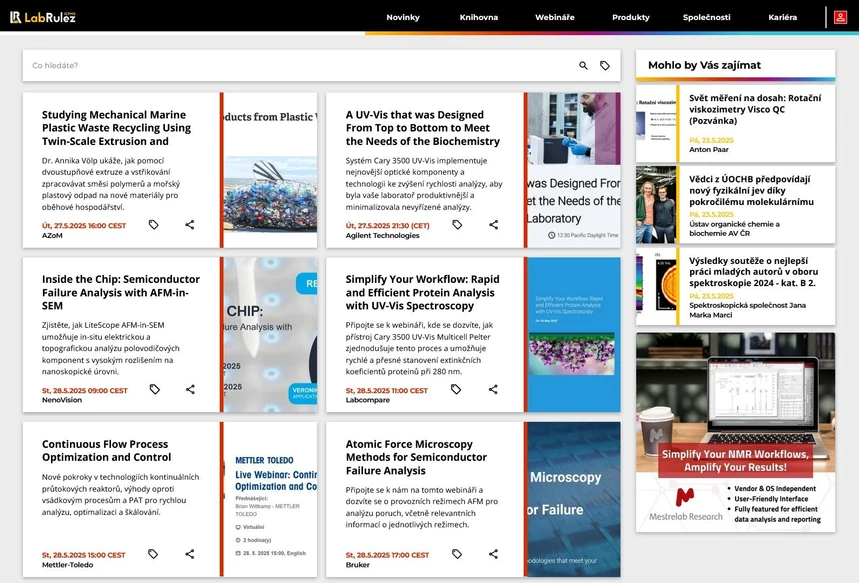
Task: Open tag filter icon in search bar
Action: tap(605, 66)
